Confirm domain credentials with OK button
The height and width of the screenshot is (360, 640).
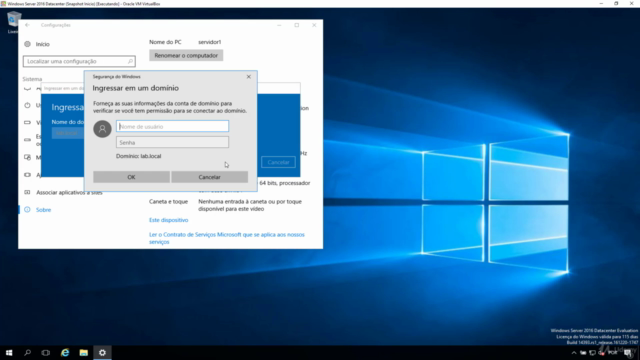coord(131,177)
